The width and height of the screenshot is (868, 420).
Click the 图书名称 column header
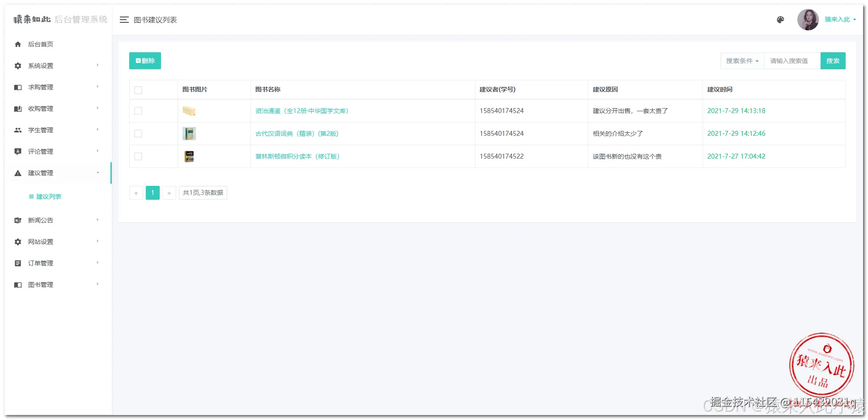[268, 89]
